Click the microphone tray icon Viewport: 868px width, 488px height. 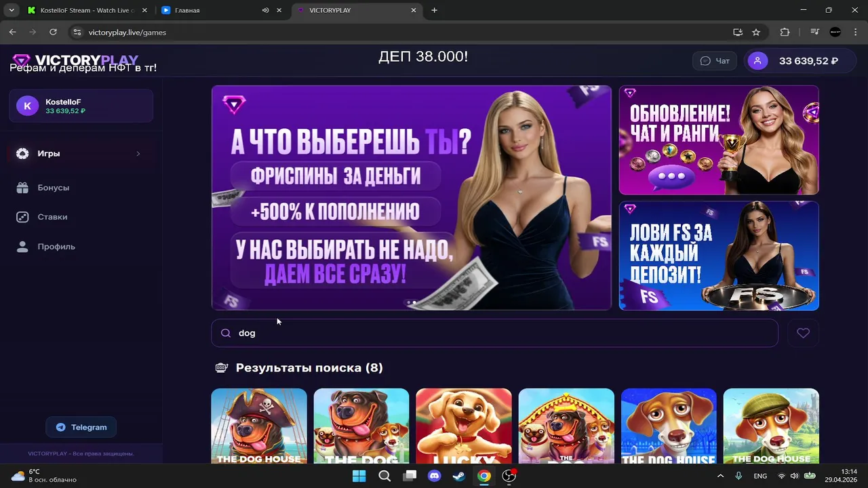(x=738, y=476)
